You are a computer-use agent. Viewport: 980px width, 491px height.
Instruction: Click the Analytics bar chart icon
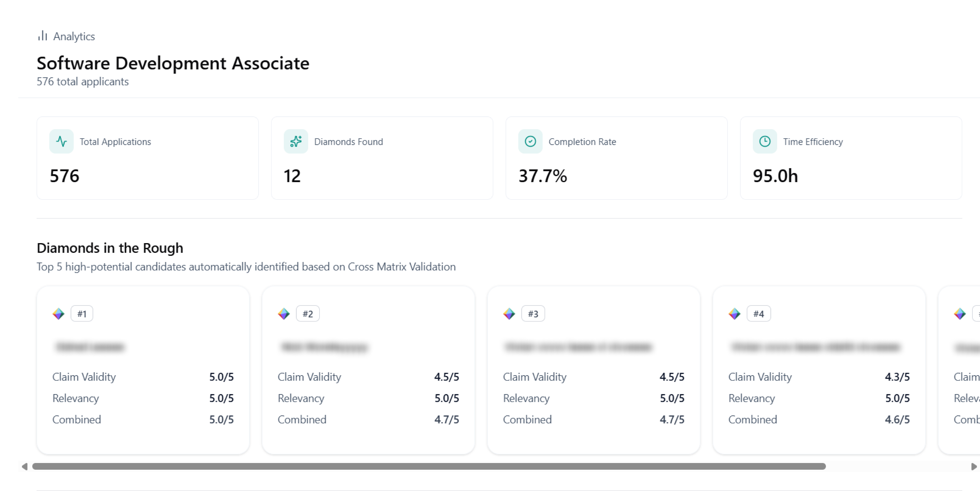pos(42,36)
